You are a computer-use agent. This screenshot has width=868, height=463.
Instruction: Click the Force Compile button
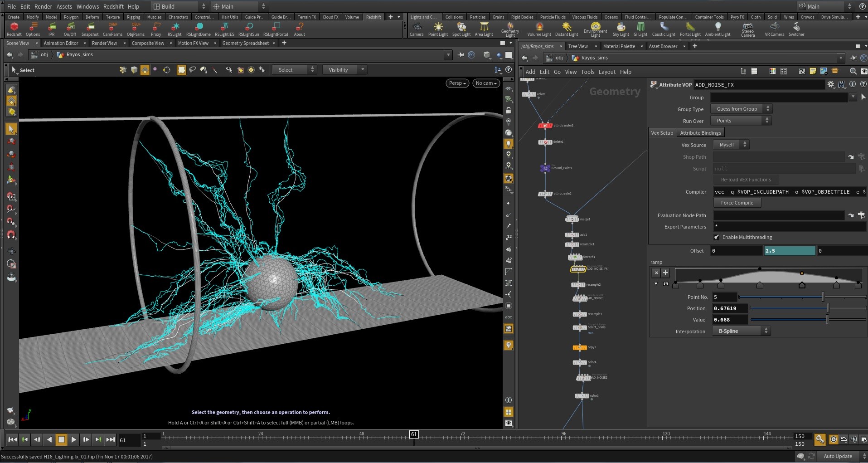click(x=737, y=203)
